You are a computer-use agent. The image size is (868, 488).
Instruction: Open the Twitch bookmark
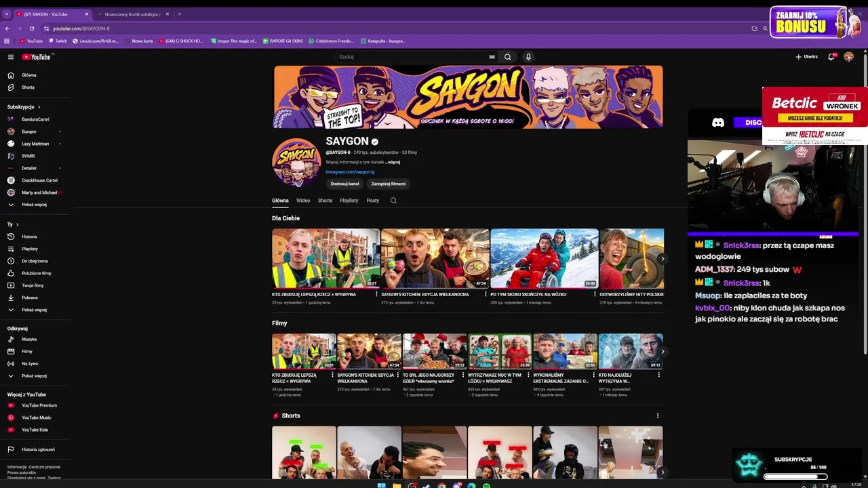[58, 41]
